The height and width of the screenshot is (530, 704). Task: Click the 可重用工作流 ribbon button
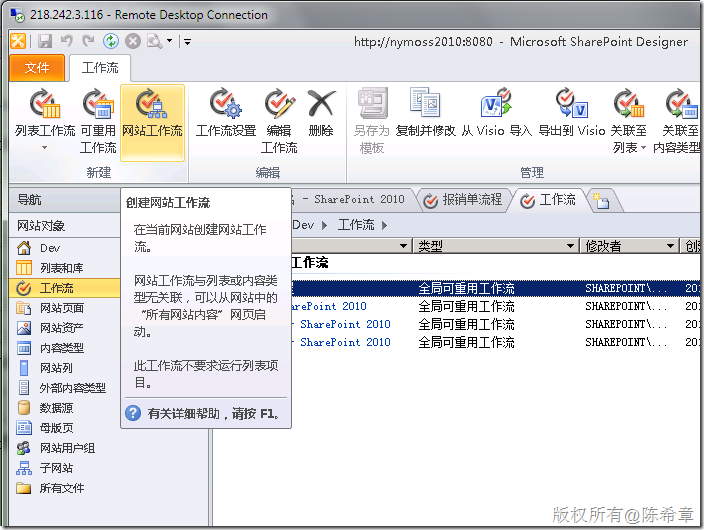(x=98, y=121)
